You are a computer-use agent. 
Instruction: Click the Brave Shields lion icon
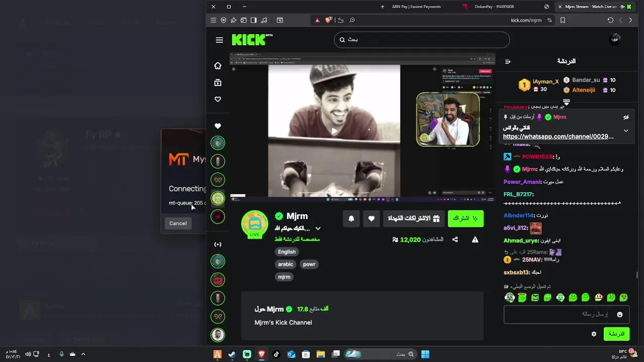coord(329,20)
